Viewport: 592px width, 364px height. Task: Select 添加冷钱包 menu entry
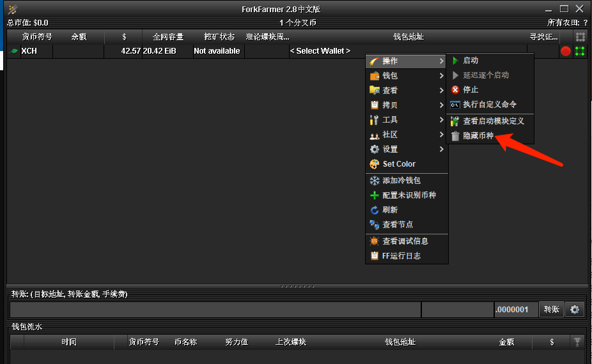401,181
